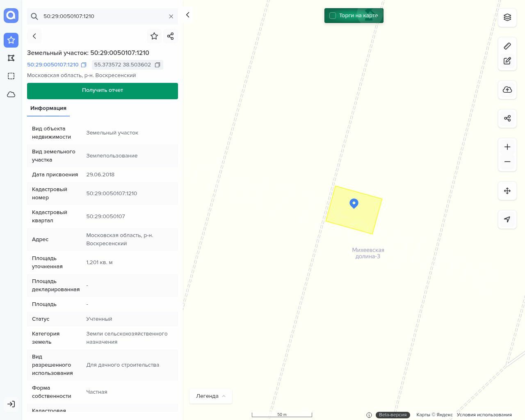Collapse the side information panel
The height and width of the screenshot is (420, 525).
pos(188,15)
